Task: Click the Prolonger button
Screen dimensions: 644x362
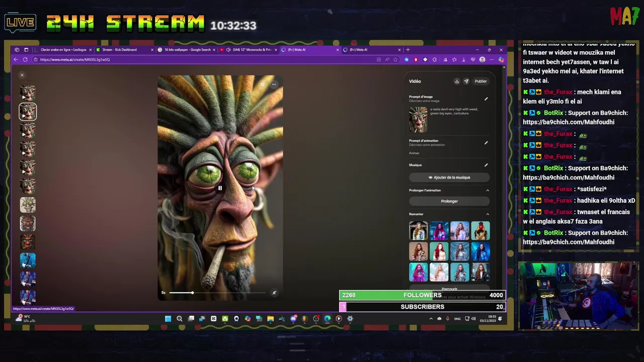Action: coord(449,201)
